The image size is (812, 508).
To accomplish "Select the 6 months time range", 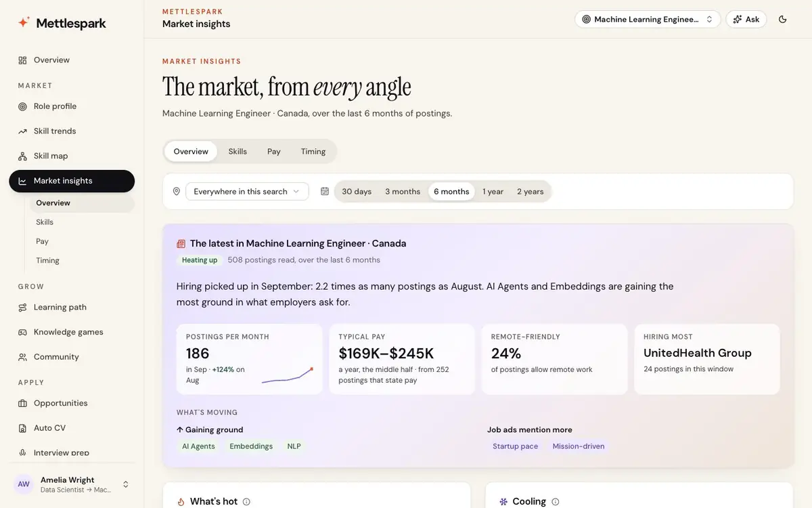I will tap(451, 192).
